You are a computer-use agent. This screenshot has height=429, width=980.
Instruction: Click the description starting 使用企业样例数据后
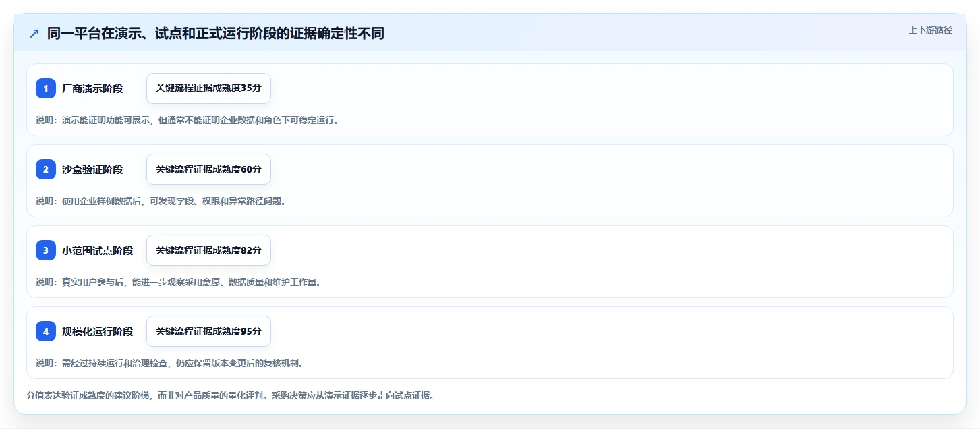[161, 201]
